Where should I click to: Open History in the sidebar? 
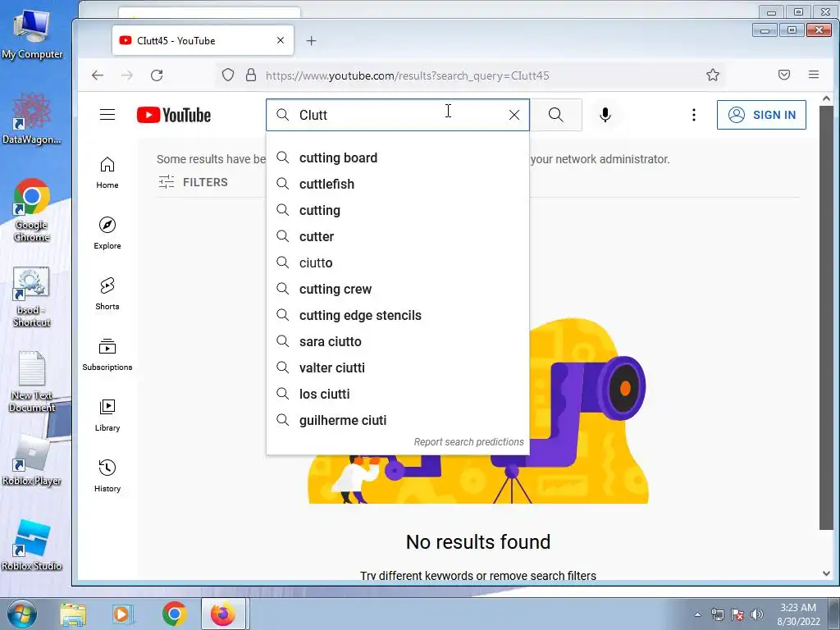(x=107, y=476)
